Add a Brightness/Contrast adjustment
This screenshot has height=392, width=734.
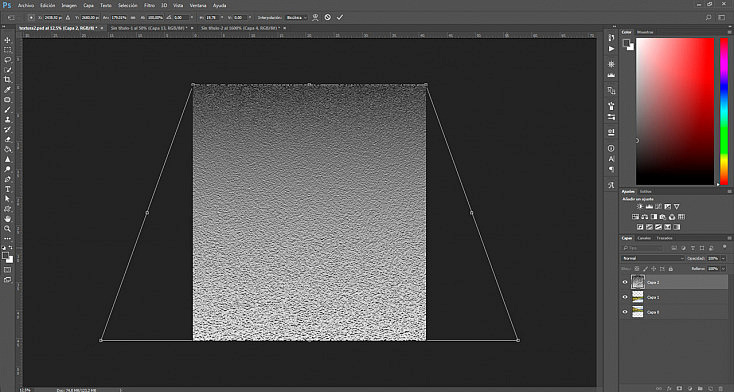(x=640, y=207)
